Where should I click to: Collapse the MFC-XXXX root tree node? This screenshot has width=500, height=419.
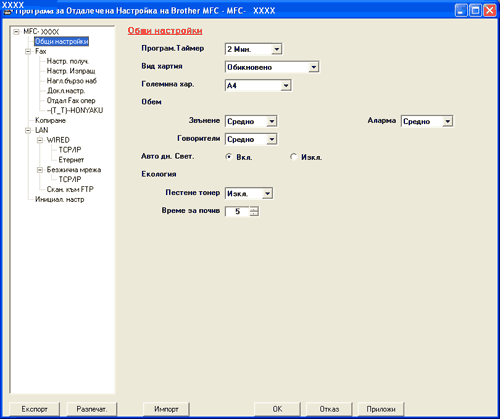pyautogui.click(x=16, y=32)
